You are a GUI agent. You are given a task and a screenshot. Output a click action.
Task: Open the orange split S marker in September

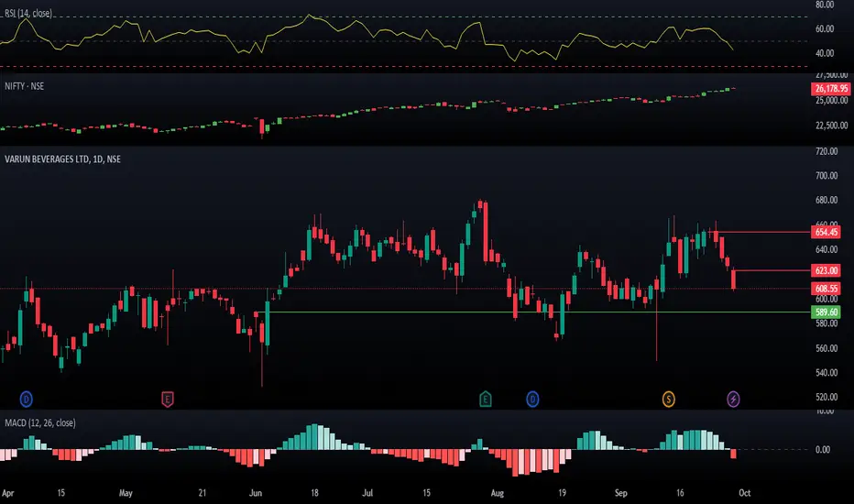click(x=668, y=400)
